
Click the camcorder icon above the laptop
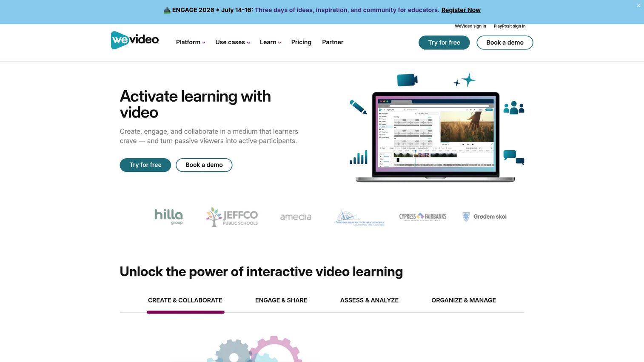[x=407, y=80]
